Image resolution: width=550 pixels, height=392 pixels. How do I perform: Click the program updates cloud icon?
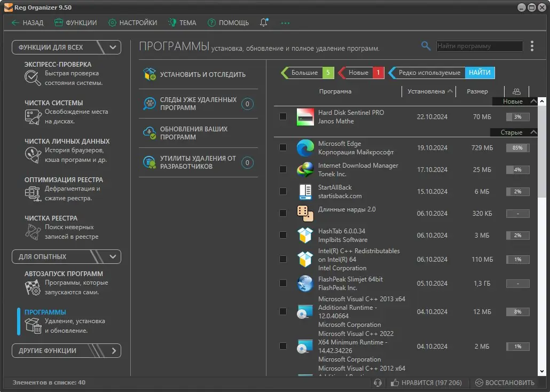coord(150,133)
